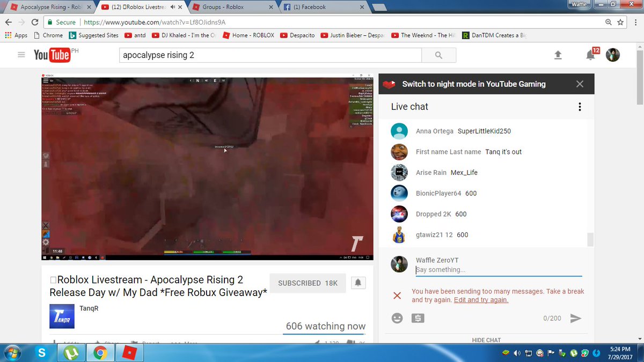Open the Chrome bookmark

click(48, 35)
